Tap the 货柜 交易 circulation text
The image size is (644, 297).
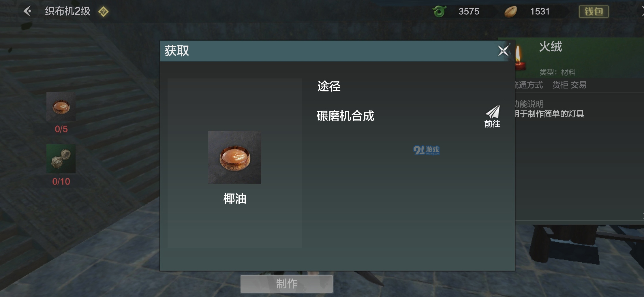tap(569, 85)
